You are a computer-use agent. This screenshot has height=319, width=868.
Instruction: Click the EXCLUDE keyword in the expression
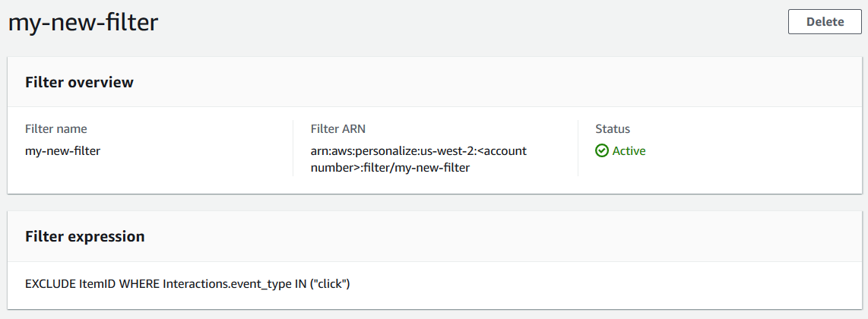point(50,284)
